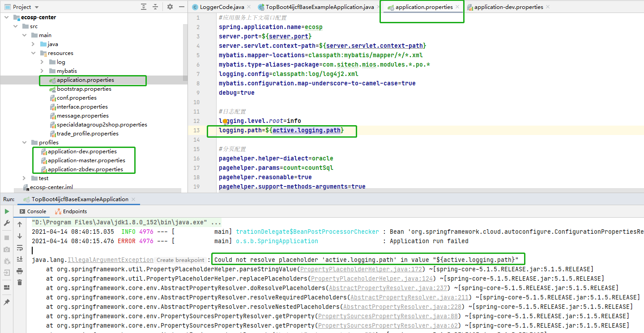Select the Endpoints tab
The height and width of the screenshot is (333, 644).
[71, 211]
